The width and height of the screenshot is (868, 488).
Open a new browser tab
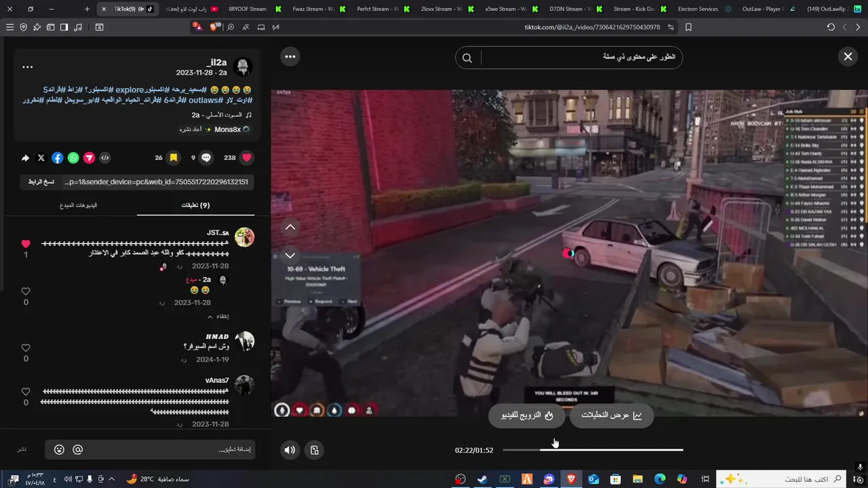87,9
